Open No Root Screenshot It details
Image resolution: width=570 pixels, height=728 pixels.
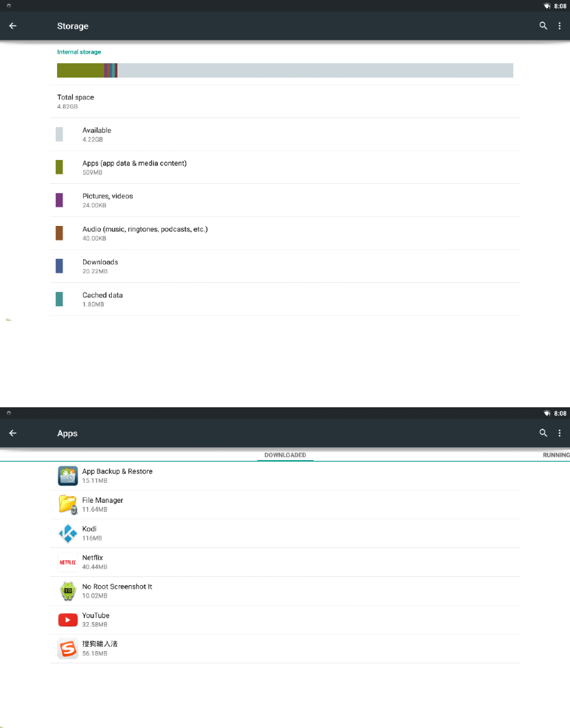coord(285,591)
